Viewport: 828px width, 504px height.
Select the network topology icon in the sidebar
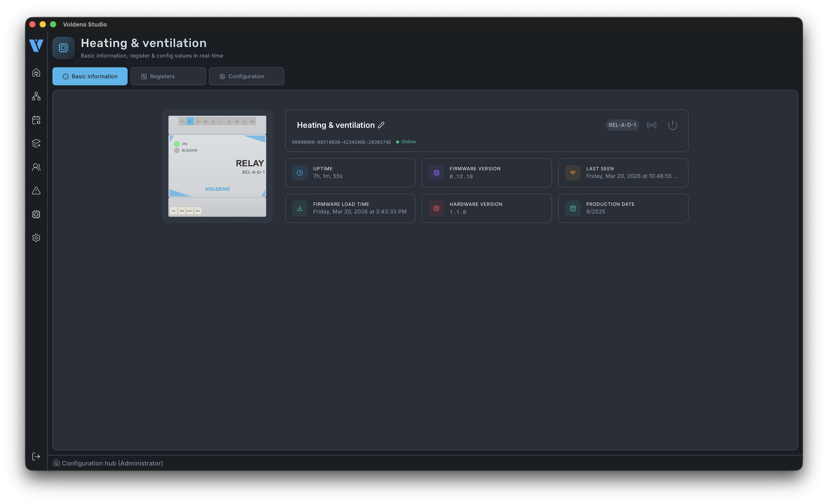click(x=36, y=96)
